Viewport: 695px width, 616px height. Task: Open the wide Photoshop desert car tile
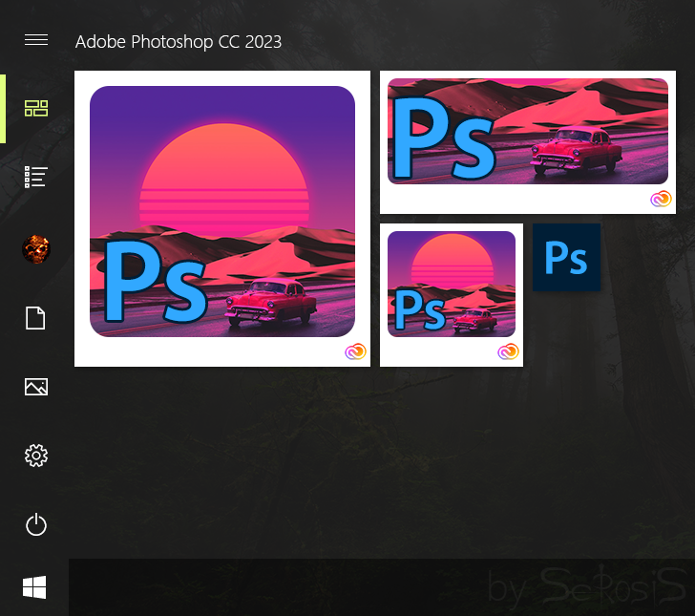(x=528, y=142)
